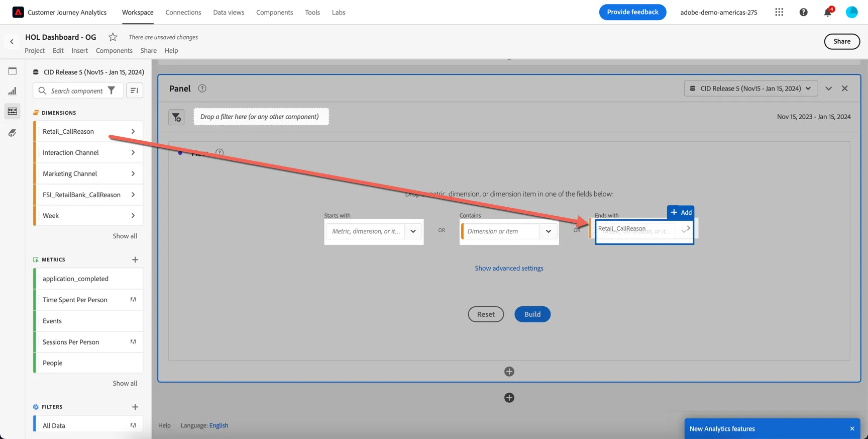Collapse the panel with the chevron
The width and height of the screenshot is (868, 439).
pos(828,89)
